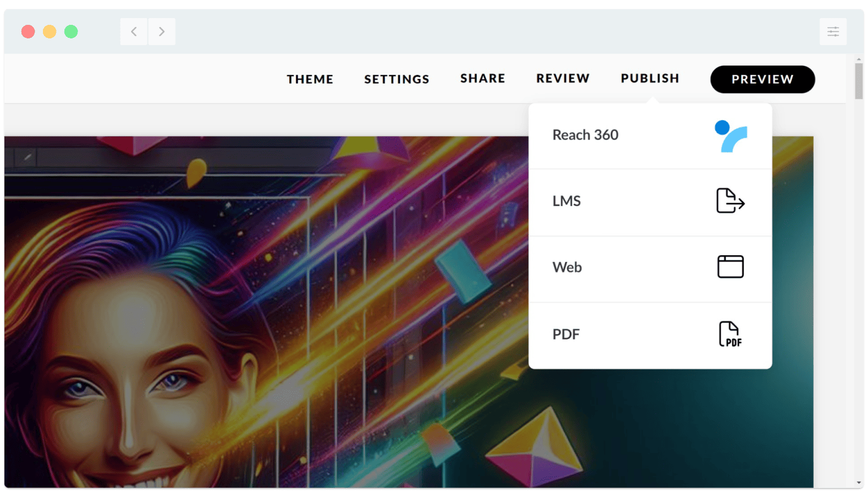868x497 pixels.
Task: Click the scrollbar down arrow
Action: point(859,483)
